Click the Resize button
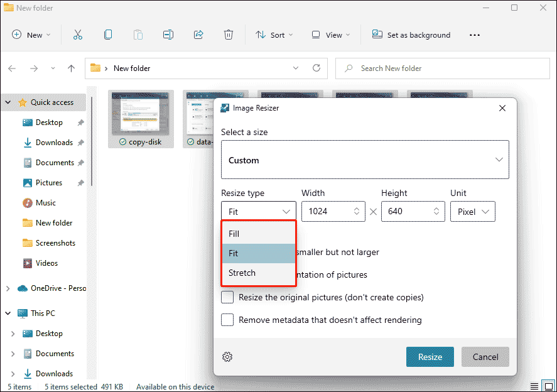The image size is (557, 392). tap(430, 356)
